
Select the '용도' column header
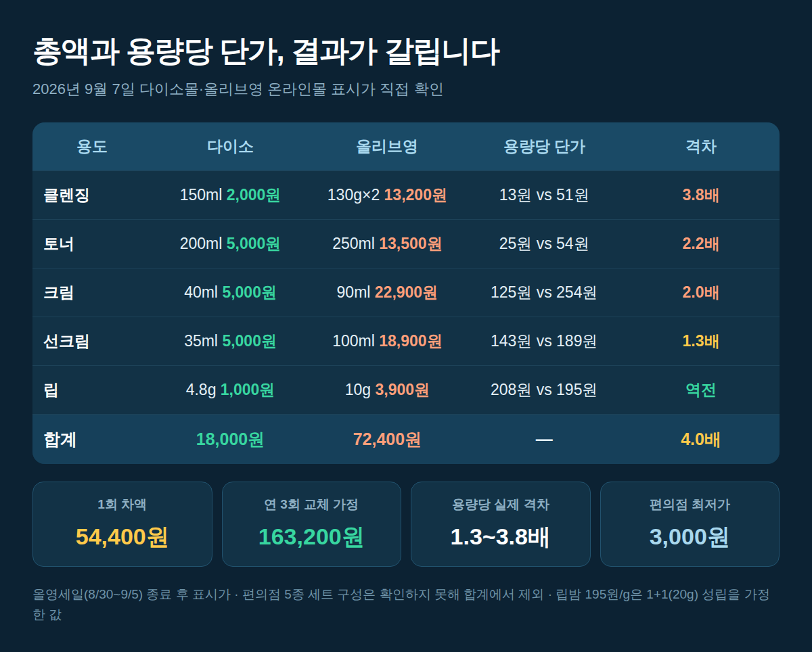tap(92, 147)
